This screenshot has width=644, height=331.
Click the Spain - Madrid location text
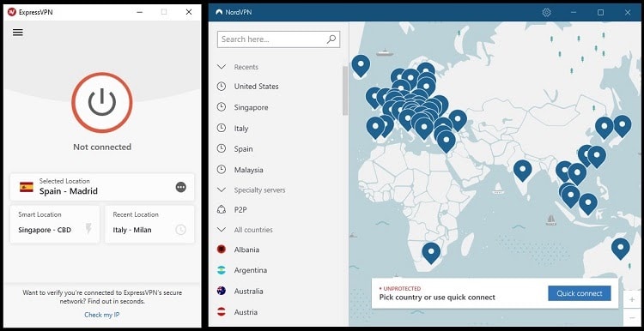(69, 191)
